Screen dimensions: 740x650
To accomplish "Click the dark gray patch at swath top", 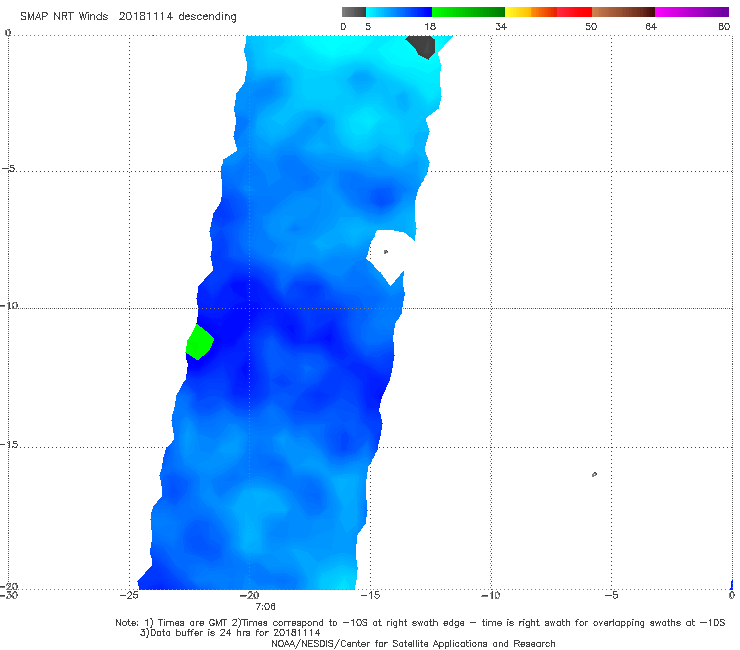I will [421, 46].
